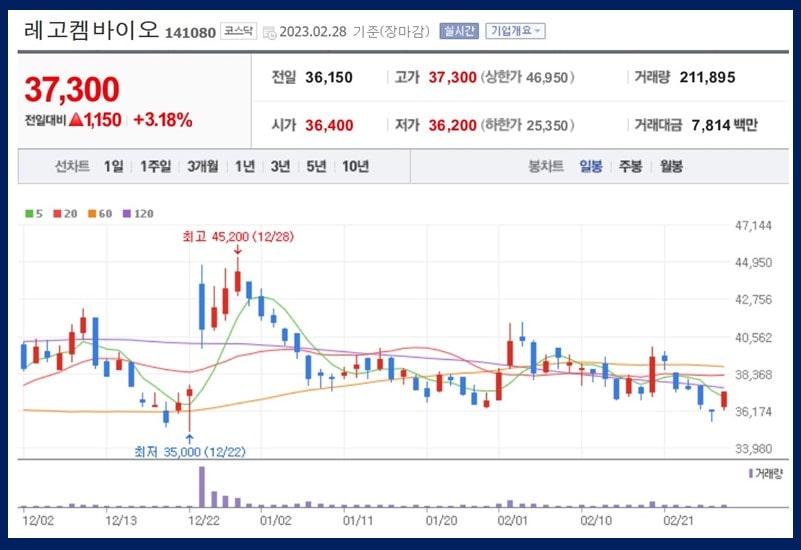Click the 상한가 46,950 text

(x=527, y=77)
